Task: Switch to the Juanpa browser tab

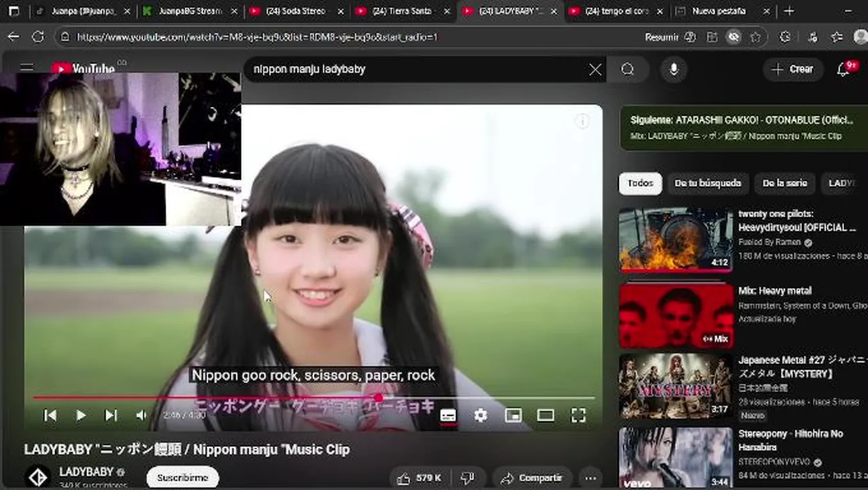Action: [x=82, y=11]
